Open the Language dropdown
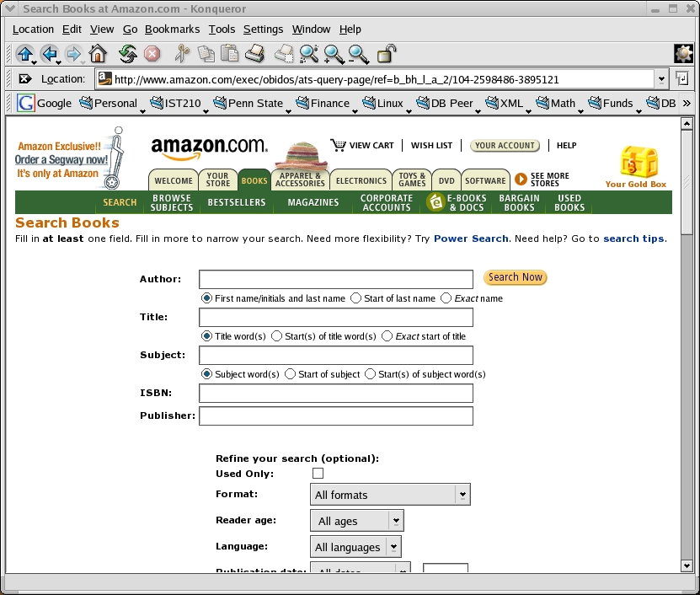This screenshot has height=595, width=700. tap(355, 547)
